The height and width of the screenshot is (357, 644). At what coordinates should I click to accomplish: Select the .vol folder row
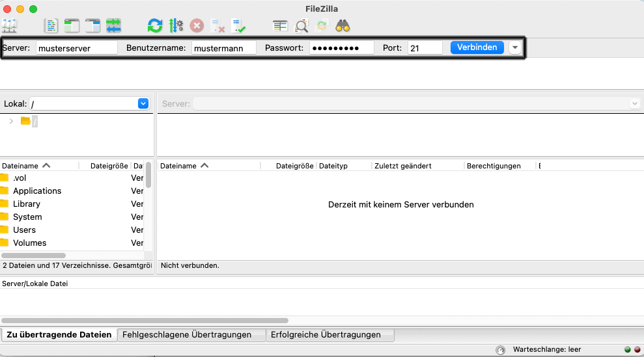72,178
